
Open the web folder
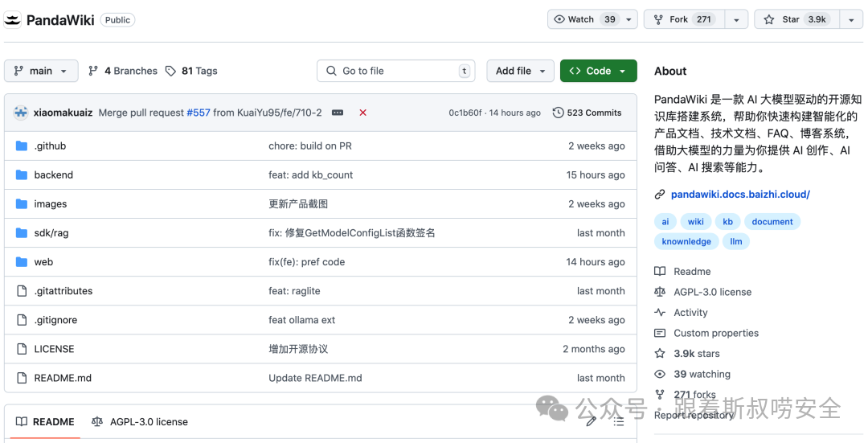tap(43, 262)
